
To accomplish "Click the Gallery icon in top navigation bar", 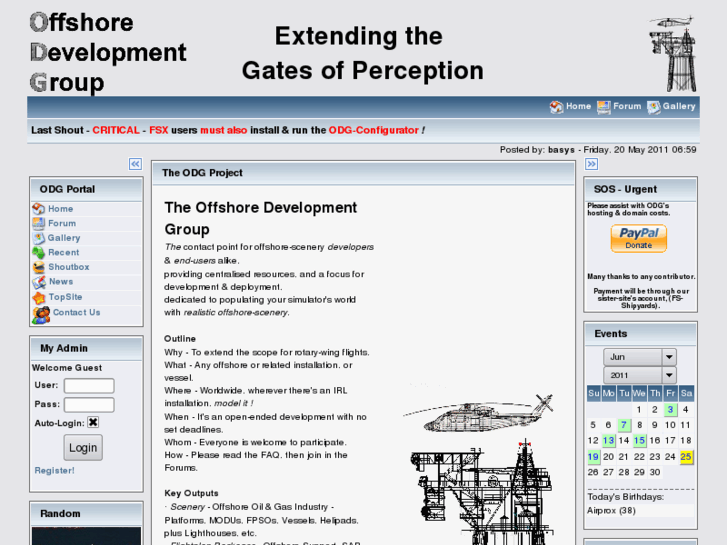I will click(x=654, y=107).
